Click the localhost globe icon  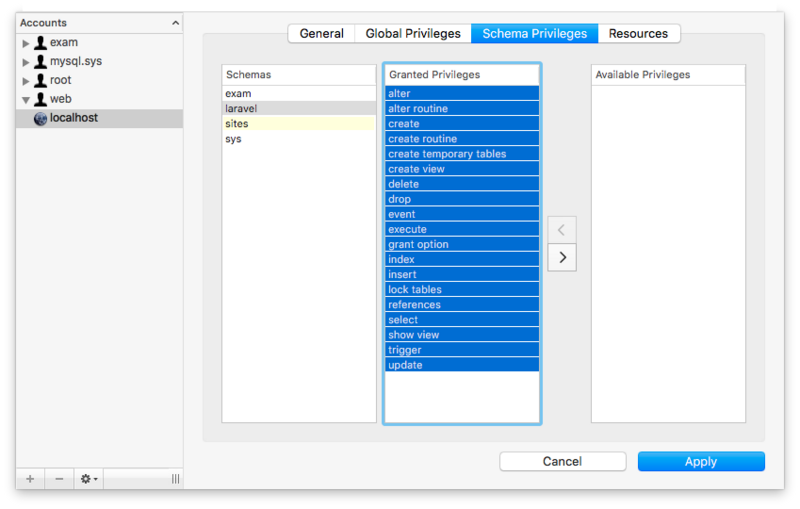point(40,119)
